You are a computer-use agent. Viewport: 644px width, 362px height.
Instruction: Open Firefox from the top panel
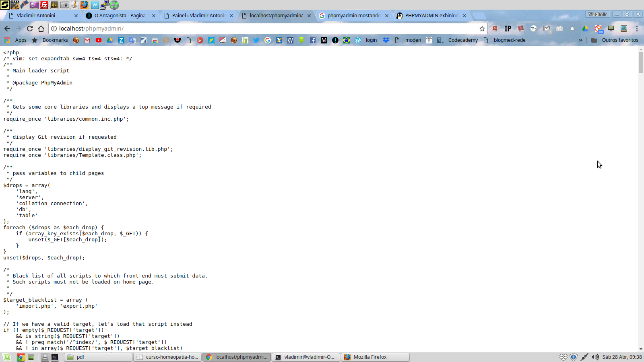click(x=84, y=5)
